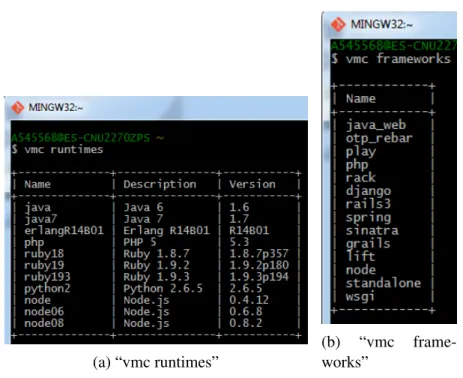463x378 pixels.
Task: Select the 'node' runtime name in the runtimes table
Action: pos(37,300)
